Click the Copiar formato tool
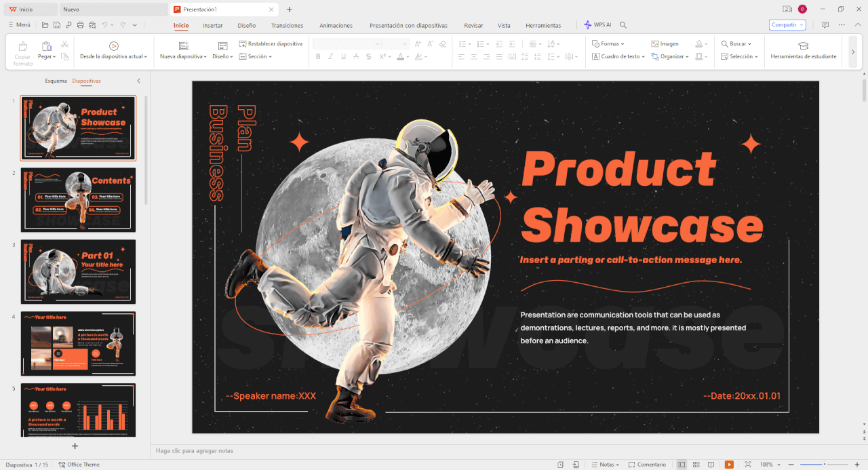The width and height of the screenshot is (868, 470). 22,50
